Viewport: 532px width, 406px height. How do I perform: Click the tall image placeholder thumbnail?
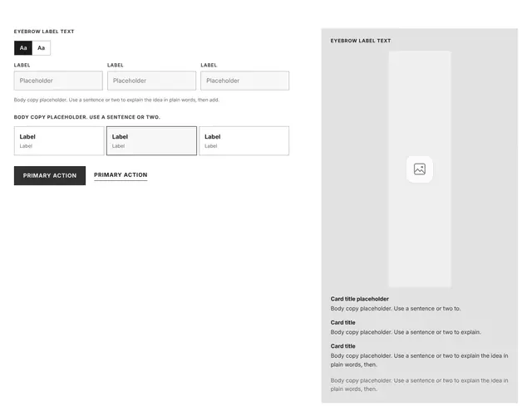pos(420,169)
